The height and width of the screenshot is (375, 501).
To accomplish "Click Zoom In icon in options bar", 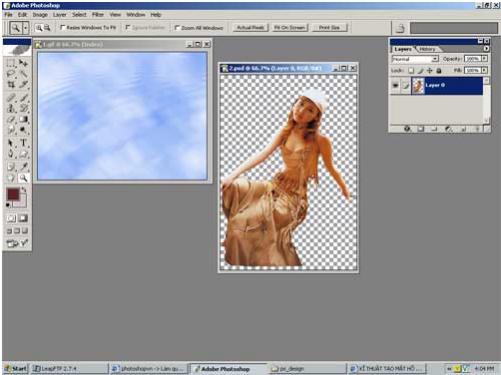I will click(39, 28).
